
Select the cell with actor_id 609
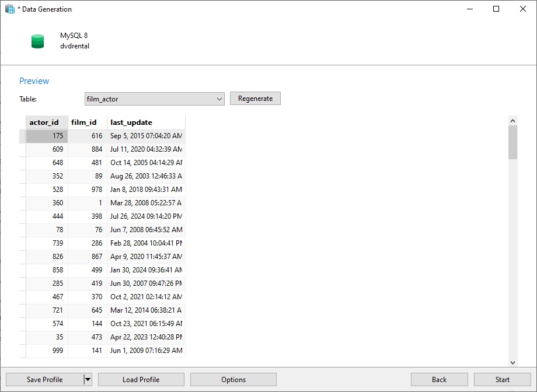[x=47, y=149]
